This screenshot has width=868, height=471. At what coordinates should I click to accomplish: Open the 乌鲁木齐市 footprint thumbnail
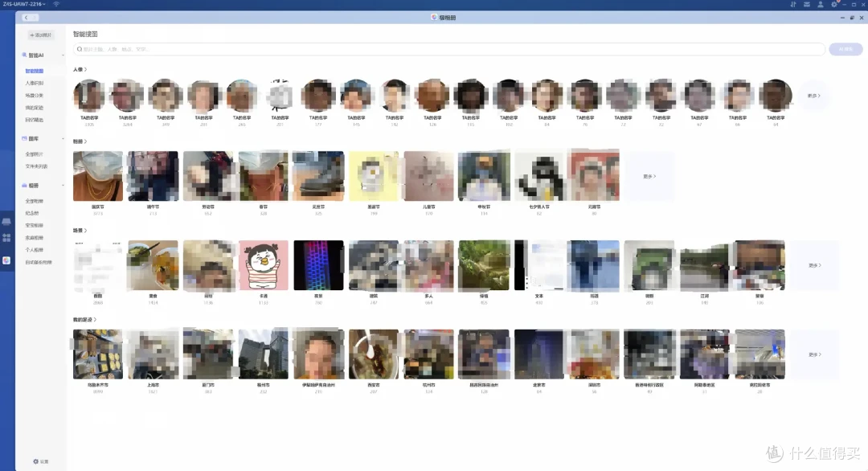tap(98, 354)
